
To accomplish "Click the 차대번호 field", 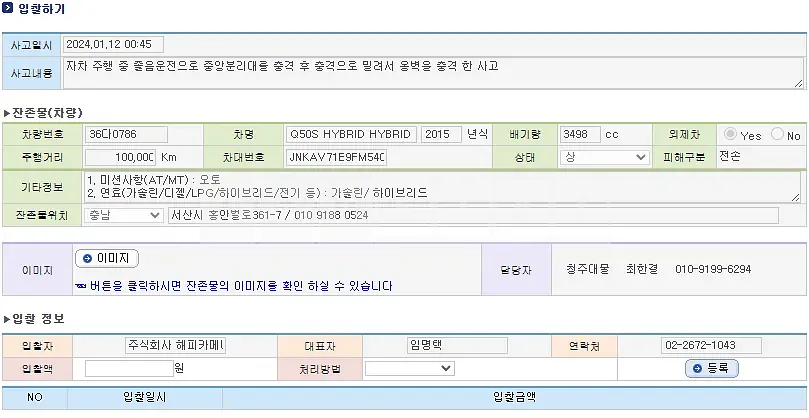I will click(x=336, y=157).
